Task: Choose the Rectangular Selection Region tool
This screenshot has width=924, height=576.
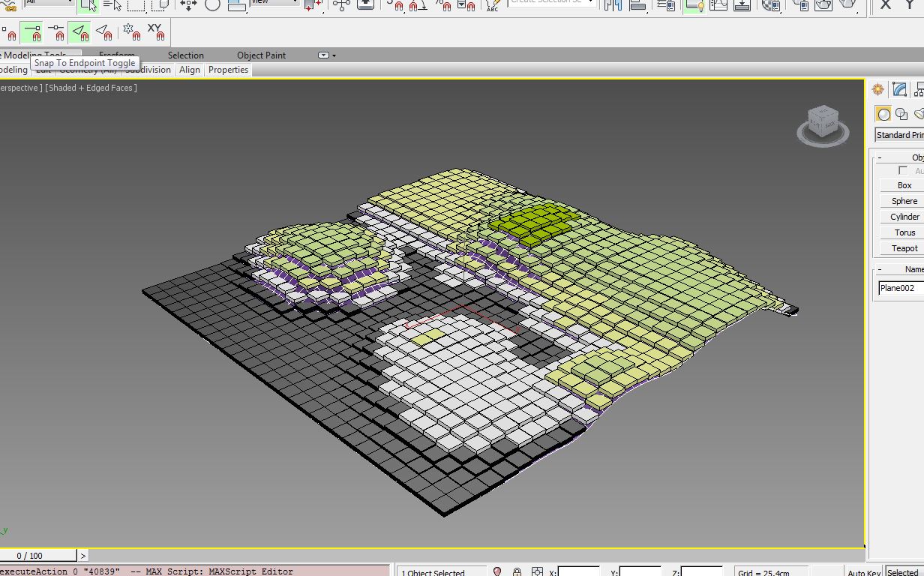Action: pos(136,5)
